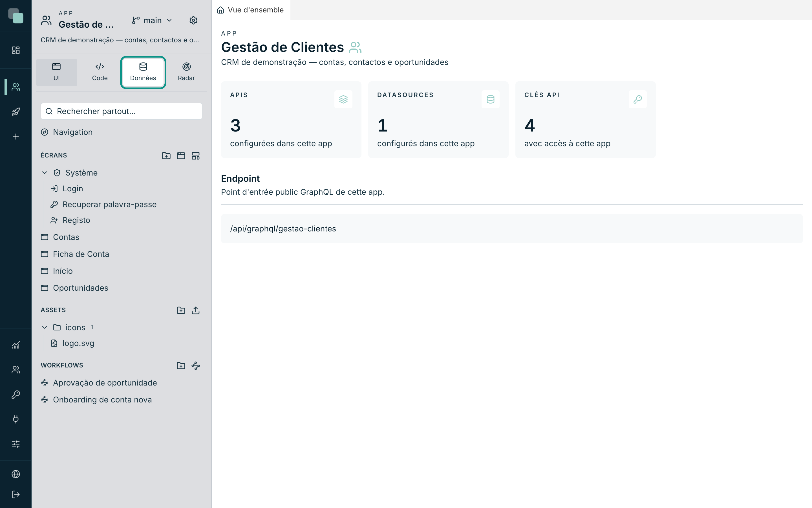Switch to the Données tab
The image size is (812, 508).
pyautogui.click(x=143, y=72)
